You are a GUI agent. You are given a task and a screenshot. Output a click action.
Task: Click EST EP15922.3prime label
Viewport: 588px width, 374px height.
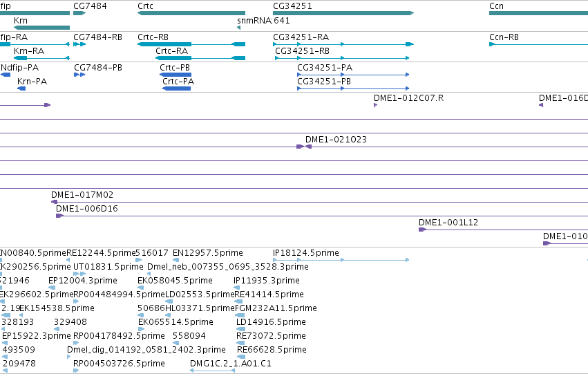click(x=37, y=336)
